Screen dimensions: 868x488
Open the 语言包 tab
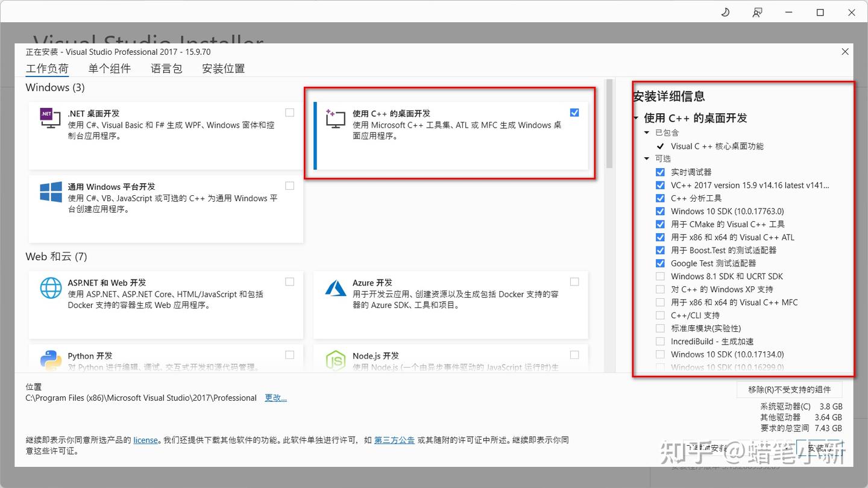pos(166,69)
